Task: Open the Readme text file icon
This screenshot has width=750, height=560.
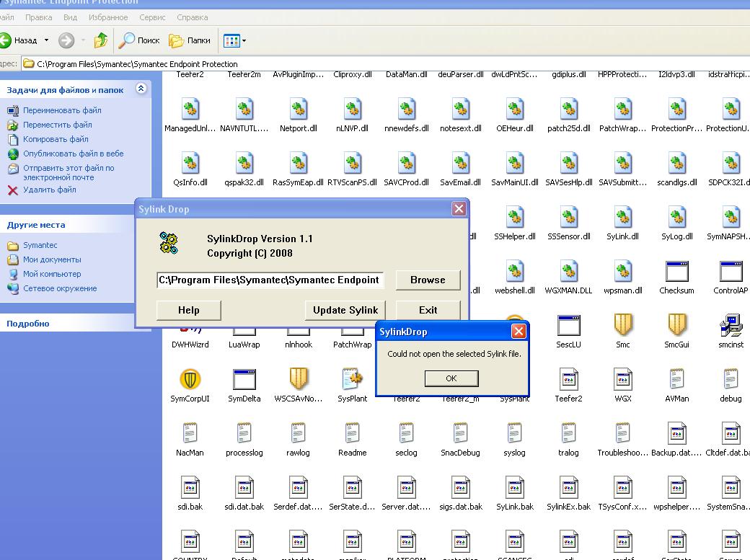Action: [x=352, y=434]
